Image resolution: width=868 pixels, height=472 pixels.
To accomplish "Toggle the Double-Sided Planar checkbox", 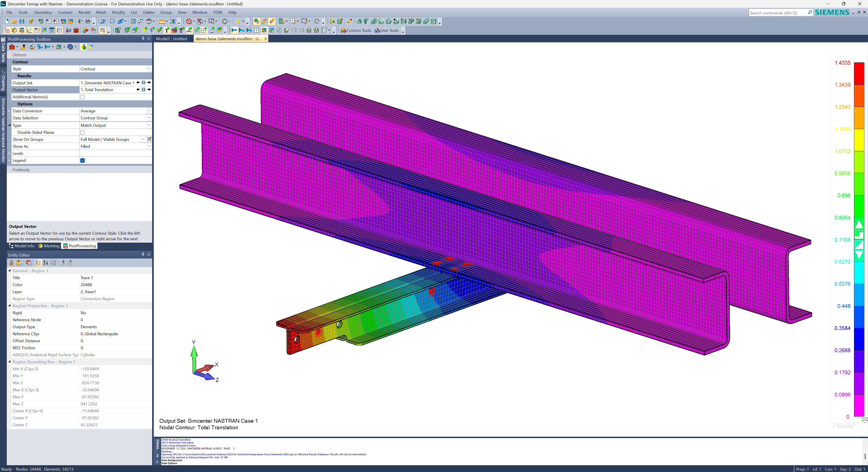I will click(x=83, y=132).
